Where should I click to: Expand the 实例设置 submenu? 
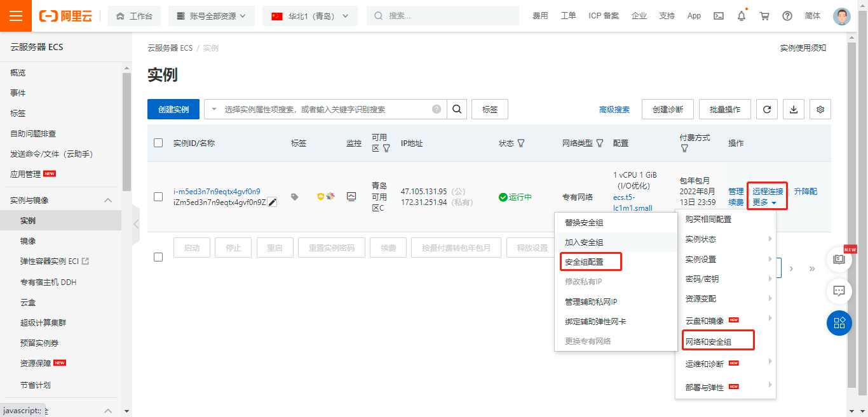[725, 259]
